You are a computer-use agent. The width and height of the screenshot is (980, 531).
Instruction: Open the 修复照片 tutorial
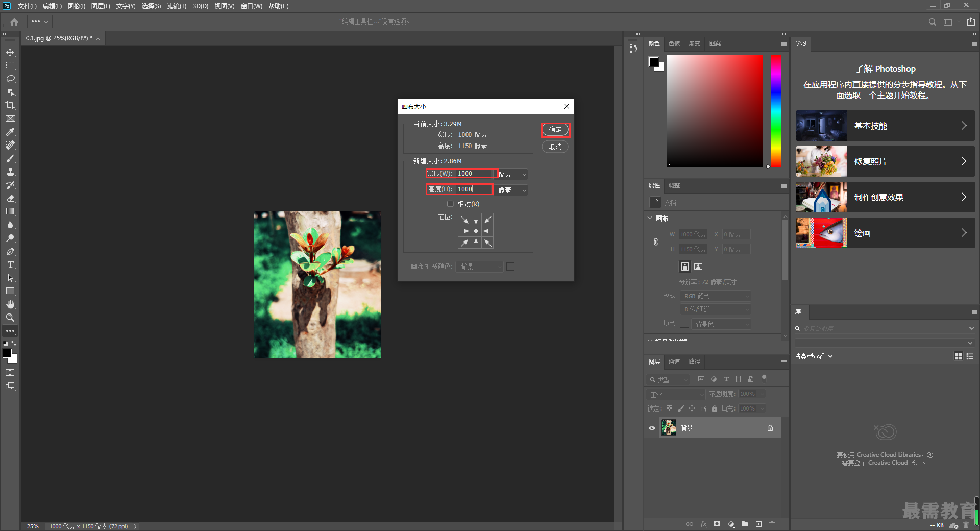(x=885, y=161)
